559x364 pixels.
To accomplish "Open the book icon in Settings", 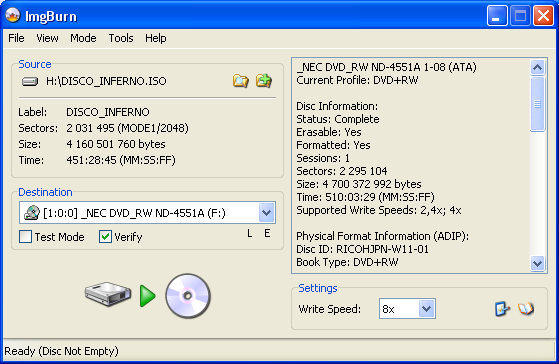I will tap(526, 309).
